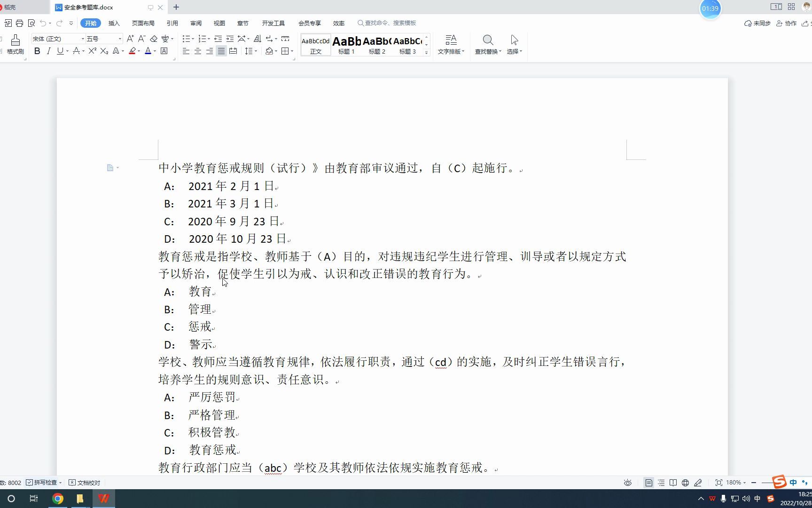Toggle 文档校对 (Proofreading) in status bar
The height and width of the screenshot is (508, 812).
[85, 483]
